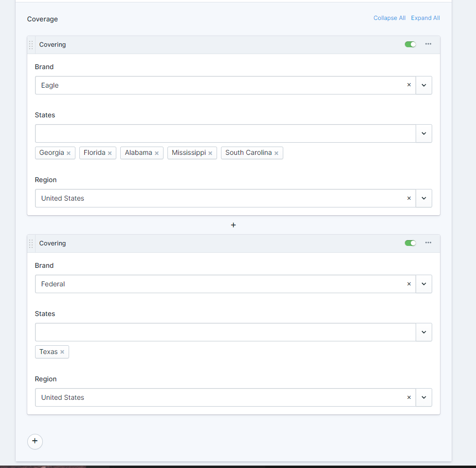Image resolution: width=476 pixels, height=468 pixels.
Task: Remove the Alabama state tag
Action: click(x=157, y=153)
